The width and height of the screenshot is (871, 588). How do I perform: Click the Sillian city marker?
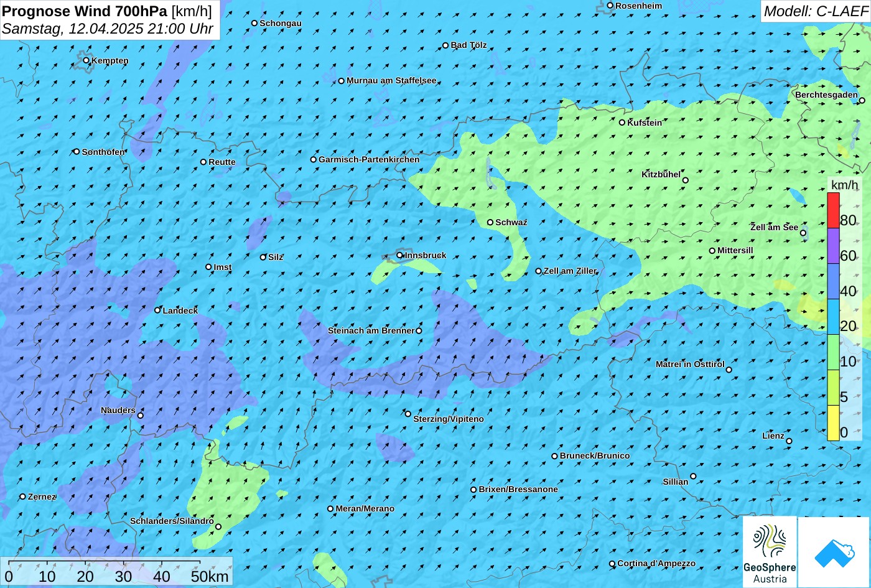(693, 476)
